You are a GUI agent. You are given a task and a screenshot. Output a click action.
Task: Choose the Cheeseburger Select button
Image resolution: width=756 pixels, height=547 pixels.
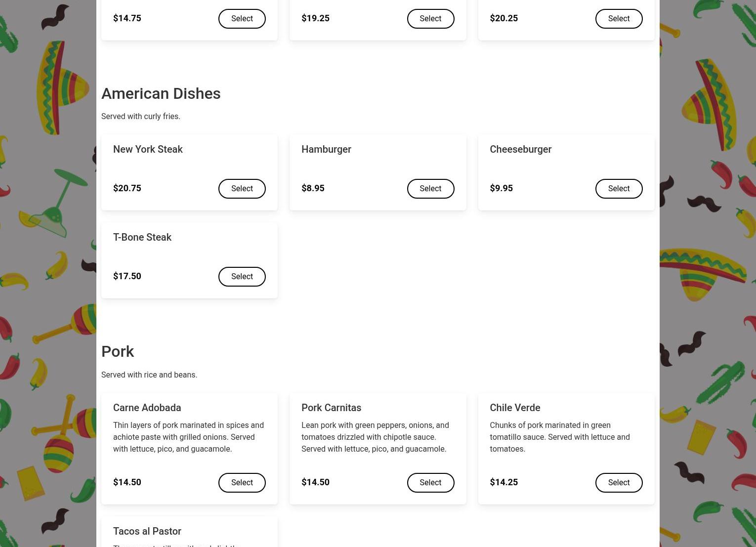pyautogui.click(x=619, y=189)
